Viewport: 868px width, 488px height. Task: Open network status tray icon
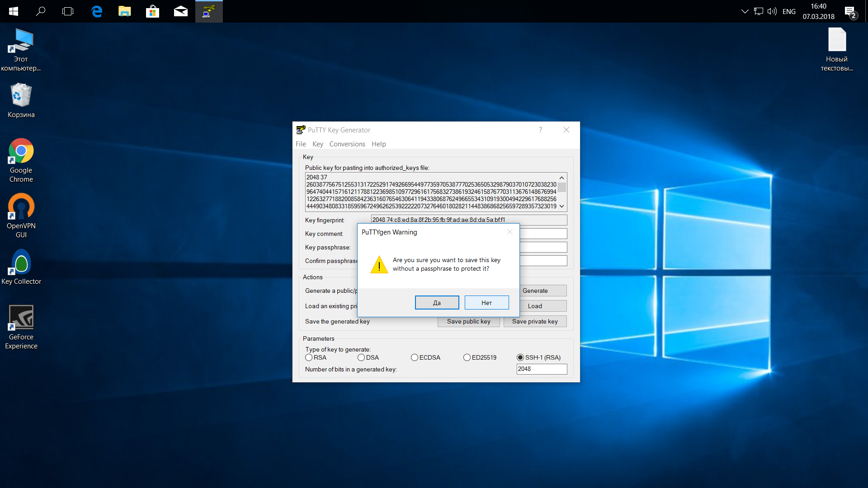[x=759, y=11]
